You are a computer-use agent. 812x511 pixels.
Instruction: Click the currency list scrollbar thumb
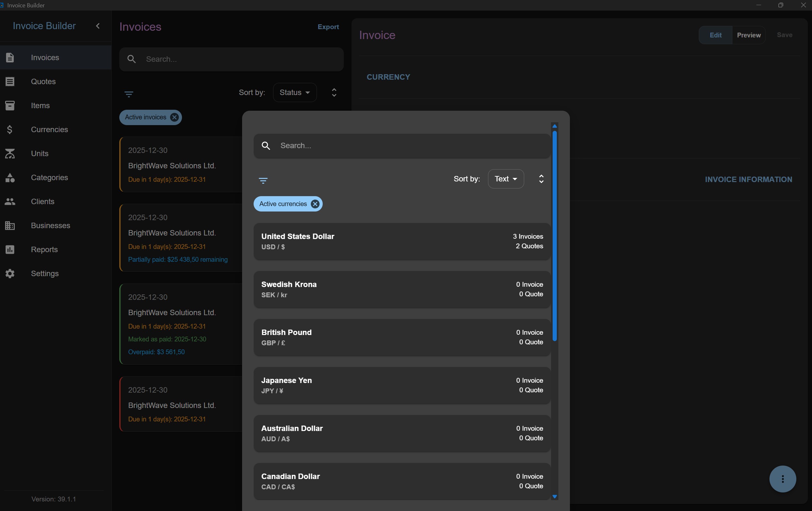coord(554,236)
